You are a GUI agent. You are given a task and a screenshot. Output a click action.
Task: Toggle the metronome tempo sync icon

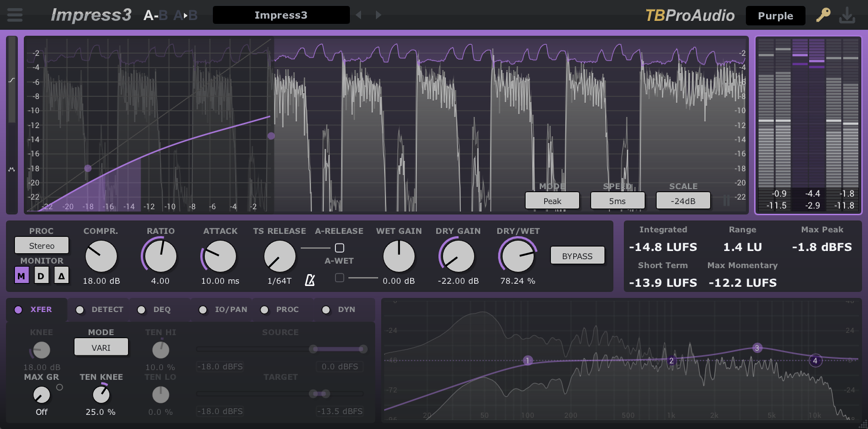[310, 280]
